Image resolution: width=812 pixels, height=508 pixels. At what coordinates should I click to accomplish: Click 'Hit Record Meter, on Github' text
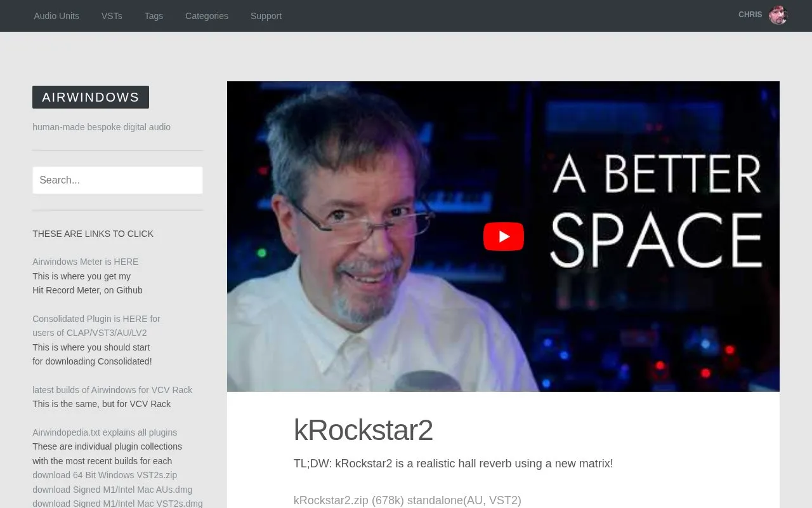[88, 290]
